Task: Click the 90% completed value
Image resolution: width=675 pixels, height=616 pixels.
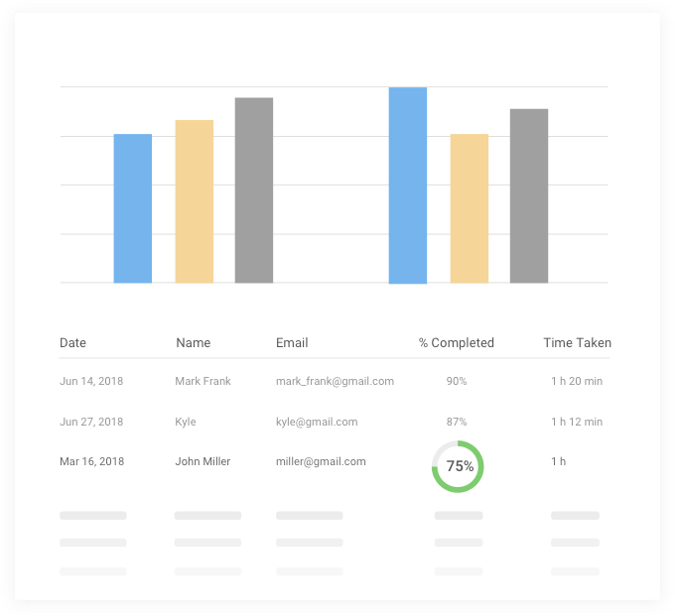Action: coord(457,381)
